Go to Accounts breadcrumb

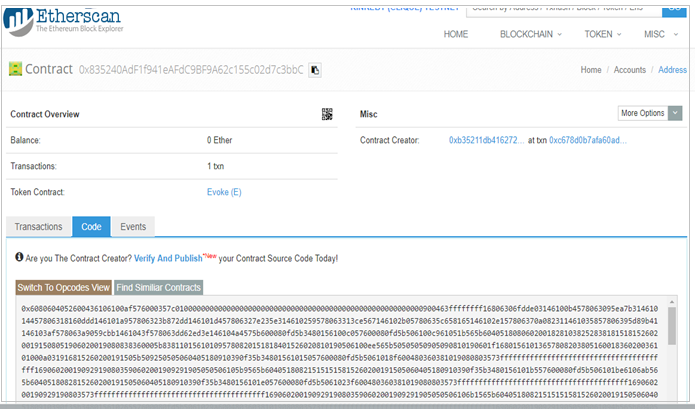(x=629, y=70)
